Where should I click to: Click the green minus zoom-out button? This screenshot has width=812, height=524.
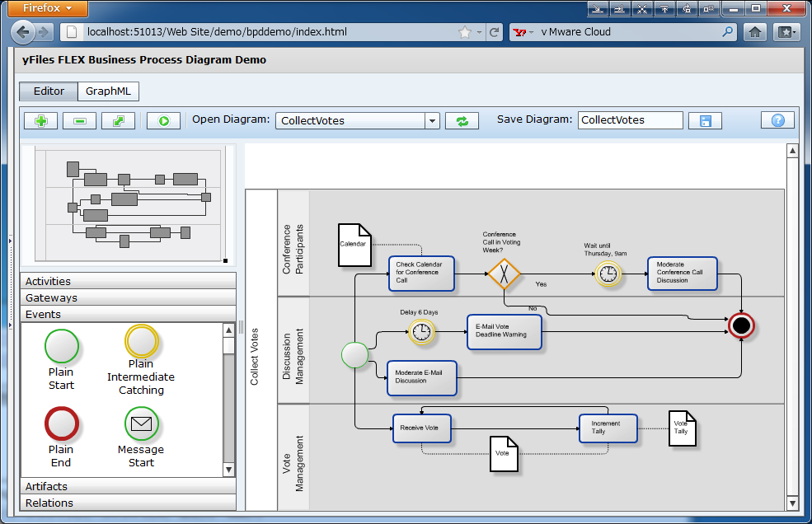click(x=79, y=120)
